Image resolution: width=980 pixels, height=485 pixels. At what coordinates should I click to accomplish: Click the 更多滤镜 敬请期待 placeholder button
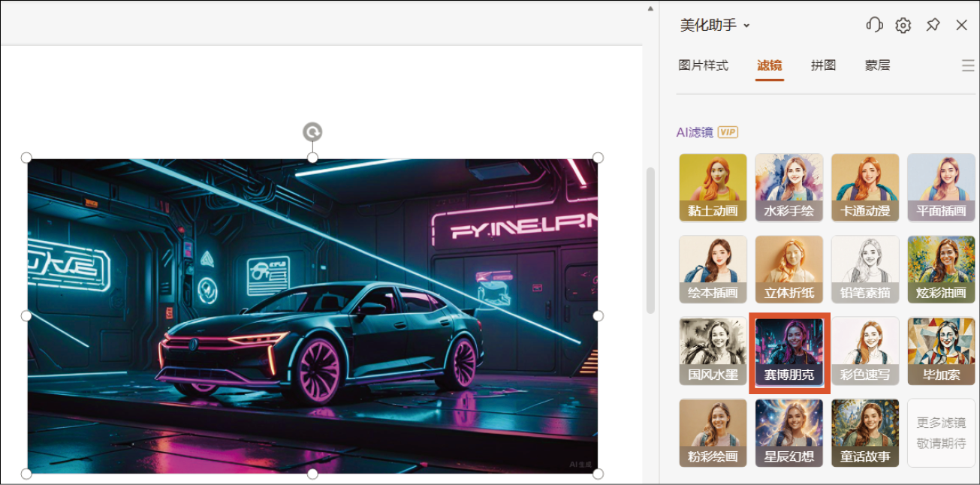(940, 433)
